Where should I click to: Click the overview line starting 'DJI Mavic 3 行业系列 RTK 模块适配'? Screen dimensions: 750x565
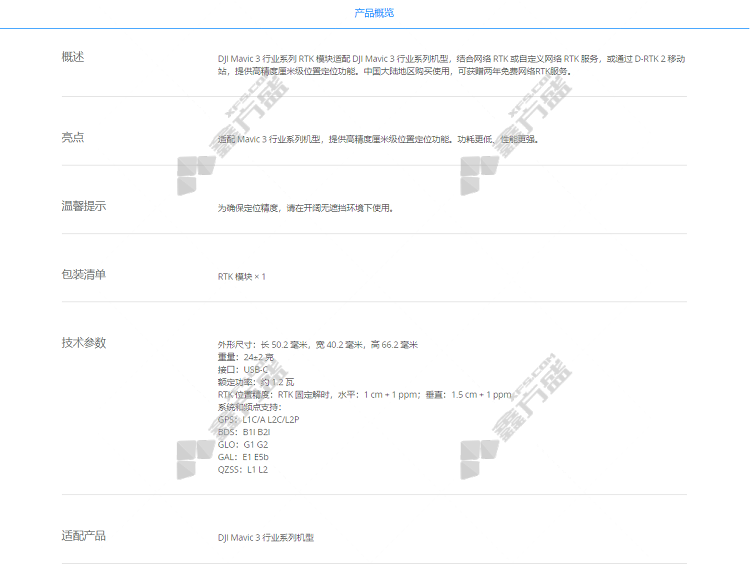452,59
